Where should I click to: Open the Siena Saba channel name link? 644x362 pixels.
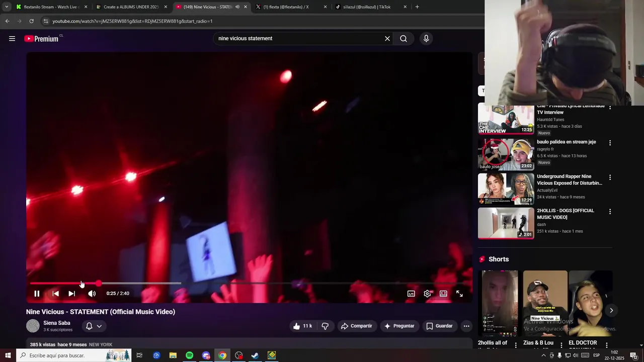[x=57, y=323]
